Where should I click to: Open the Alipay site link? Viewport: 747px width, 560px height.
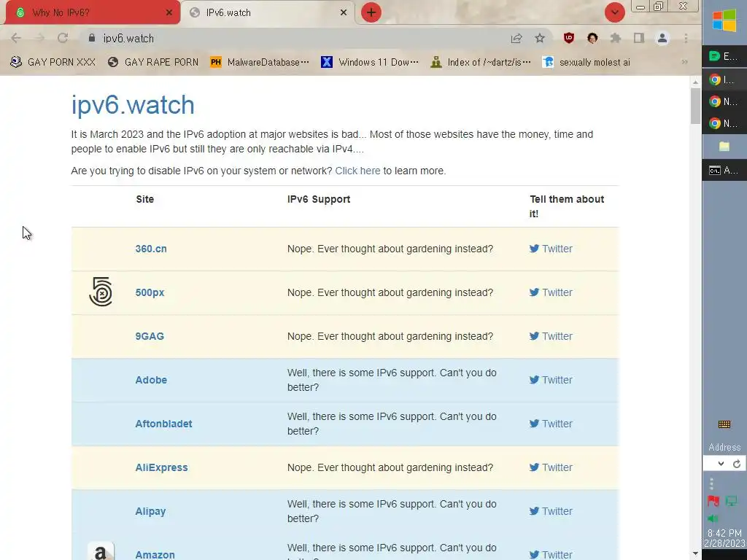[x=150, y=511]
